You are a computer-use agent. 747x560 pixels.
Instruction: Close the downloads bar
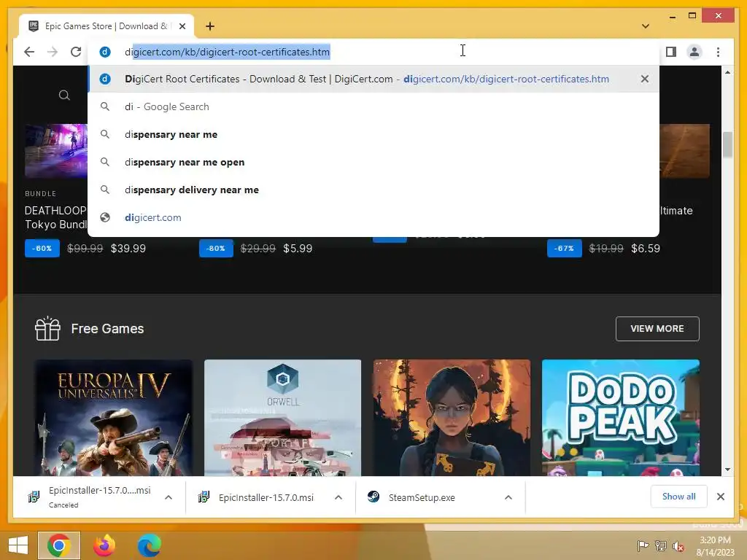point(721,497)
